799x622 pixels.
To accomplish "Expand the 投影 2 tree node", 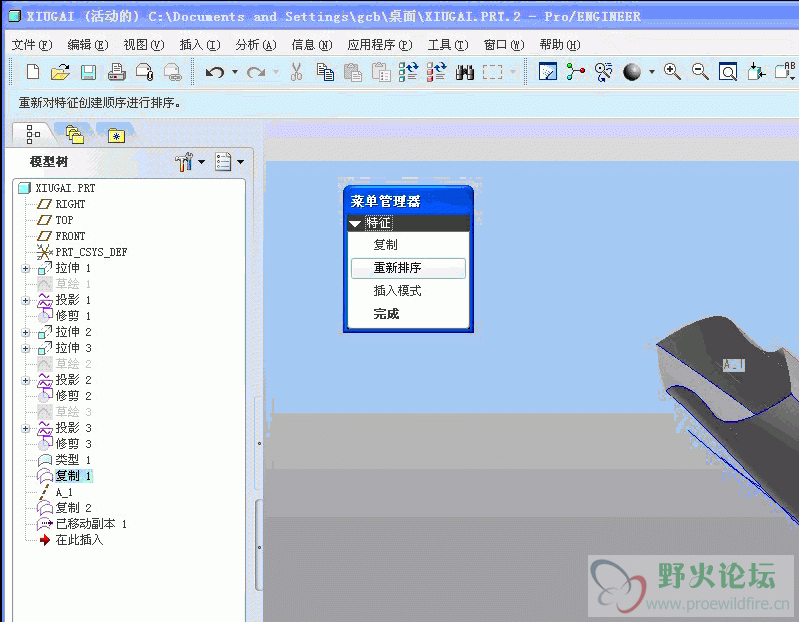I will [x=25, y=381].
